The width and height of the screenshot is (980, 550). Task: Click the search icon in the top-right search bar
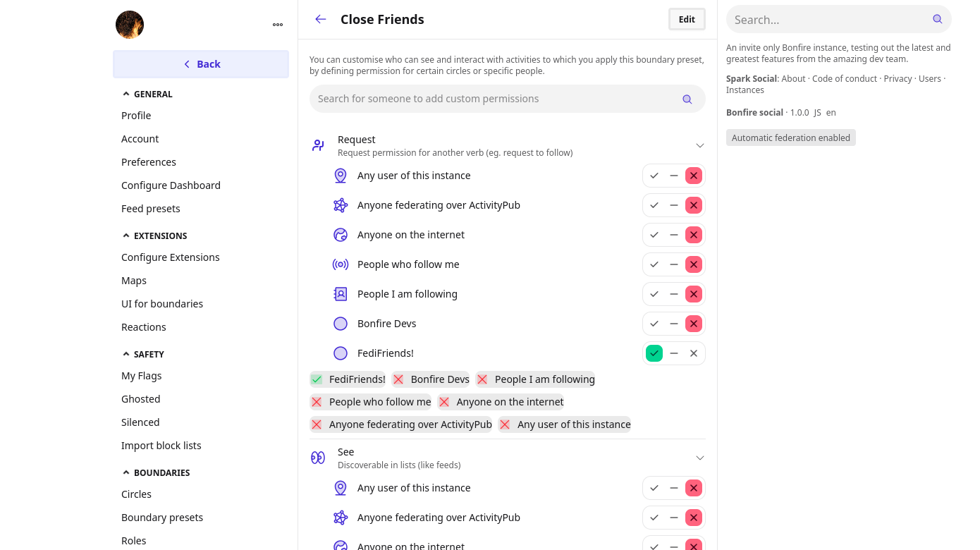click(x=937, y=19)
